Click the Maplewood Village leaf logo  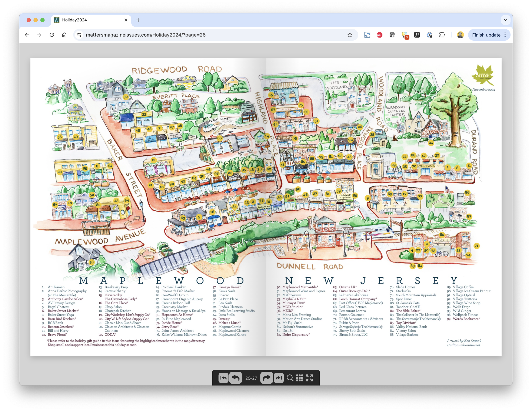483,75
